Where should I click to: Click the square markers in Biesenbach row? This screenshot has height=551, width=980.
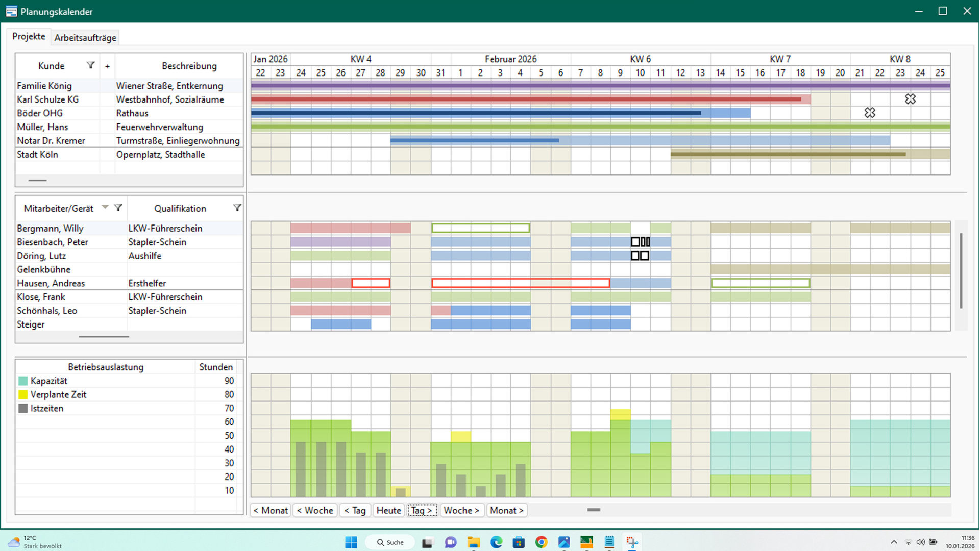(x=640, y=242)
